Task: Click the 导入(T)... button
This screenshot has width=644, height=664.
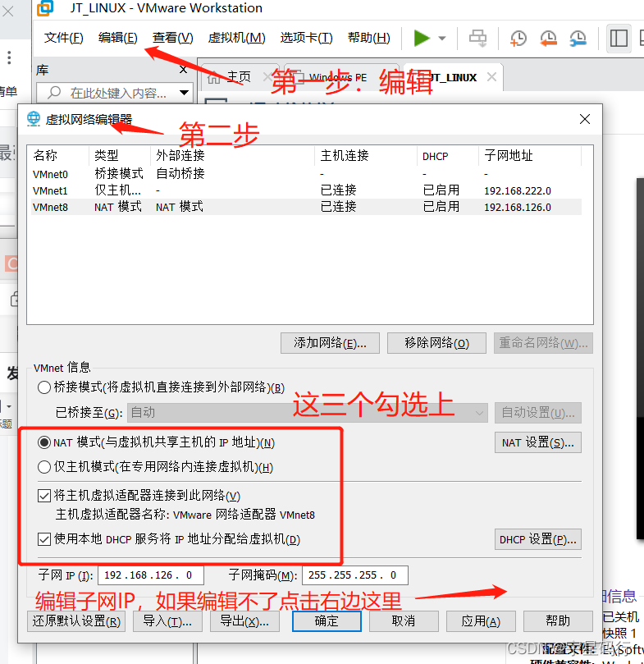Action: pyautogui.click(x=167, y=621)
